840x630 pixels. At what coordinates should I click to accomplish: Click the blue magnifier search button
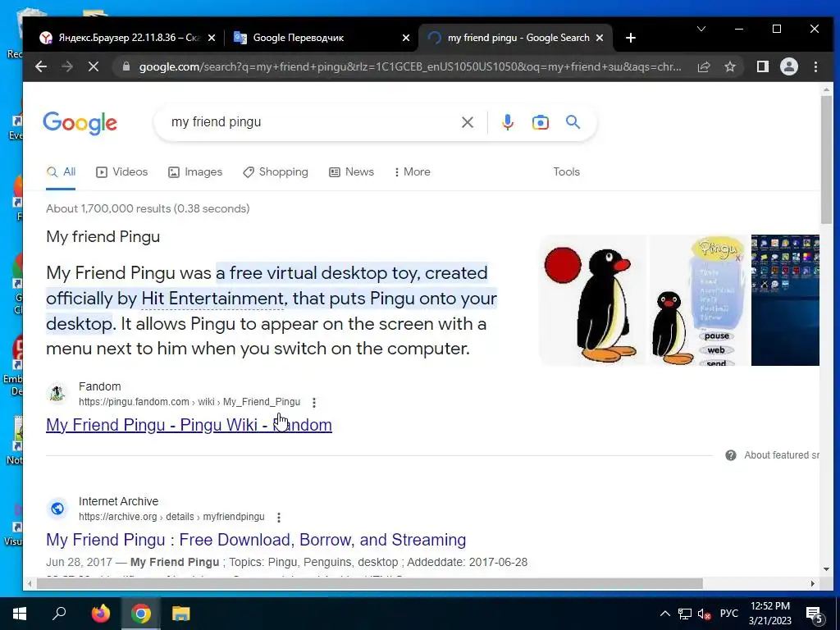(x=573, y=122)
